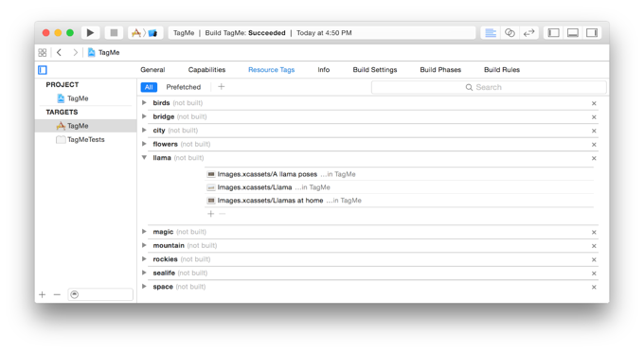
Task: Select the All tags filter
Action: point(149,87)
